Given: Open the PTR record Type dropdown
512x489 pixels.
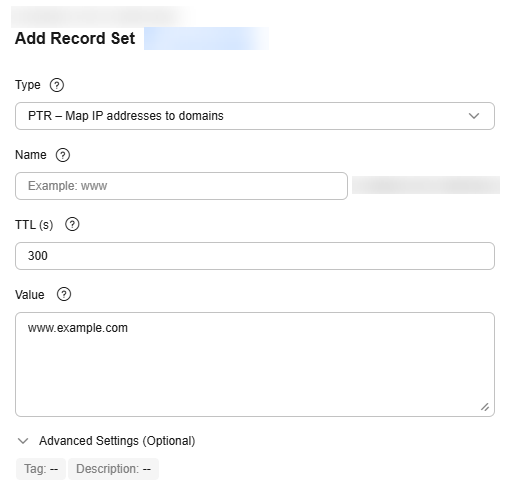Looking at the screenshot, I should [x=255, y=116].
